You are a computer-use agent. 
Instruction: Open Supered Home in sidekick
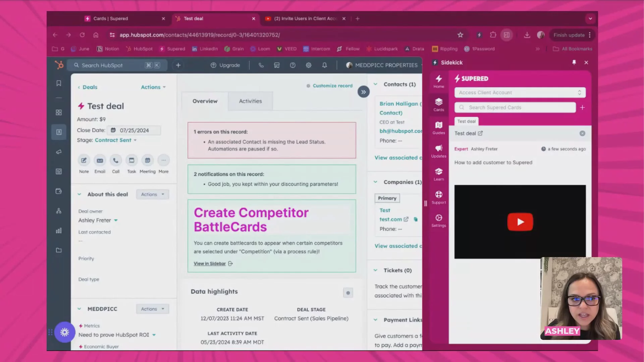point(439,81)
